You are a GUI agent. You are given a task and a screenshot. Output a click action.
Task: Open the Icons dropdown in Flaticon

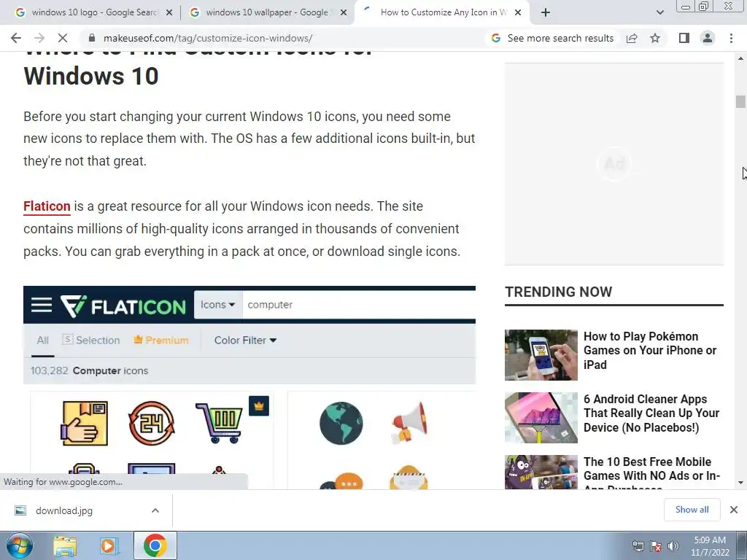pos(217,305)
